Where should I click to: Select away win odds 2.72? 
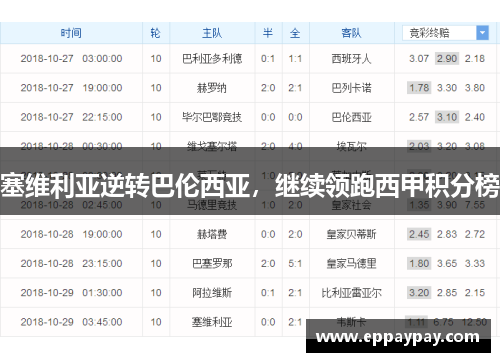pyautogui.click(x=475, y=234)
